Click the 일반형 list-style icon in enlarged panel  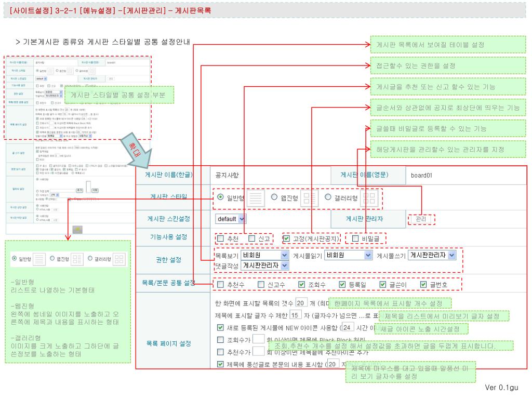(256, 198)
